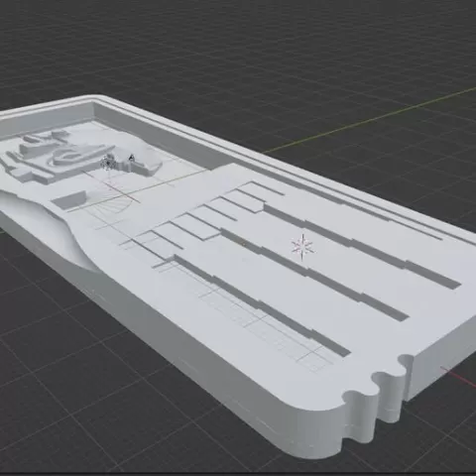Select the small rectangular block near the wave
476x476 pixels.
pyautogui.click(x=70, y=199)
